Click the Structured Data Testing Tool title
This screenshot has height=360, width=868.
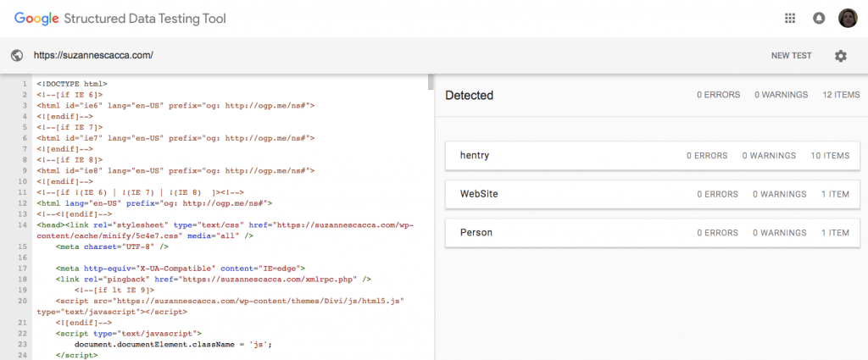pyautogui.click(x=145, y=19)
